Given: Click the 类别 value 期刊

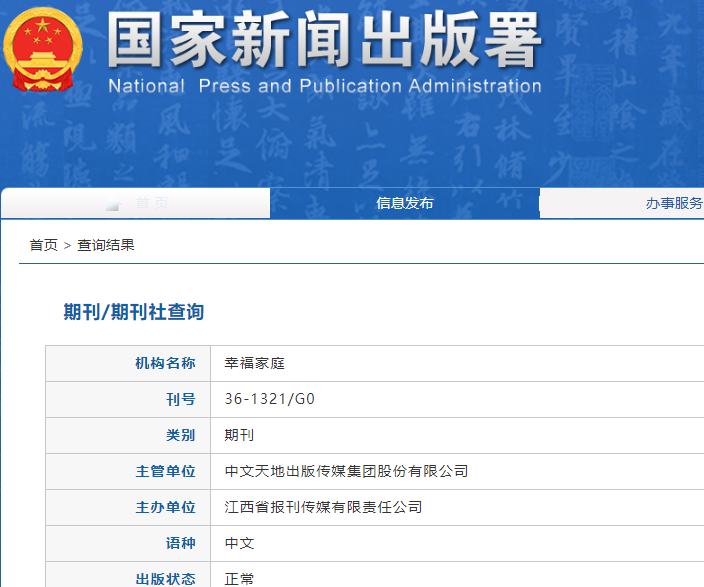Looking at the screenshot, I should 240,436.
